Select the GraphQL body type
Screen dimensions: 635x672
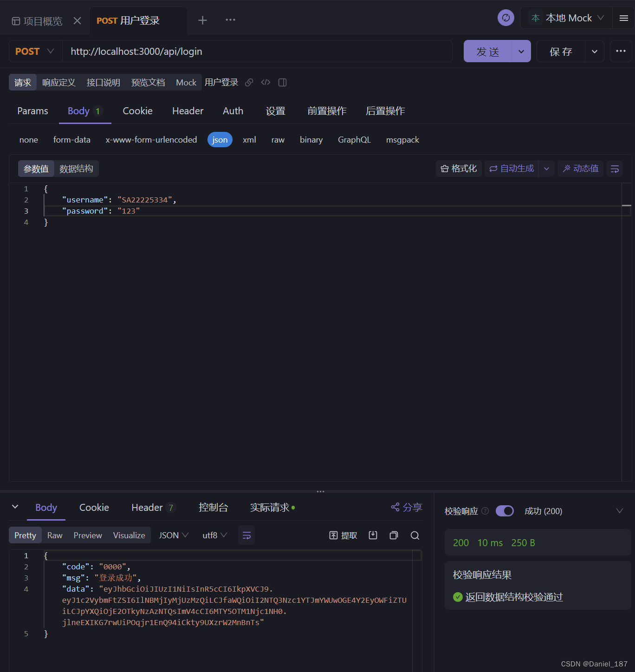pos(354,140)
